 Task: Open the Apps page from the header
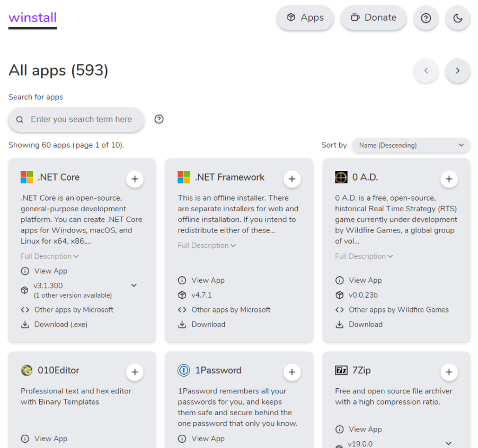(x=305, y=17)
